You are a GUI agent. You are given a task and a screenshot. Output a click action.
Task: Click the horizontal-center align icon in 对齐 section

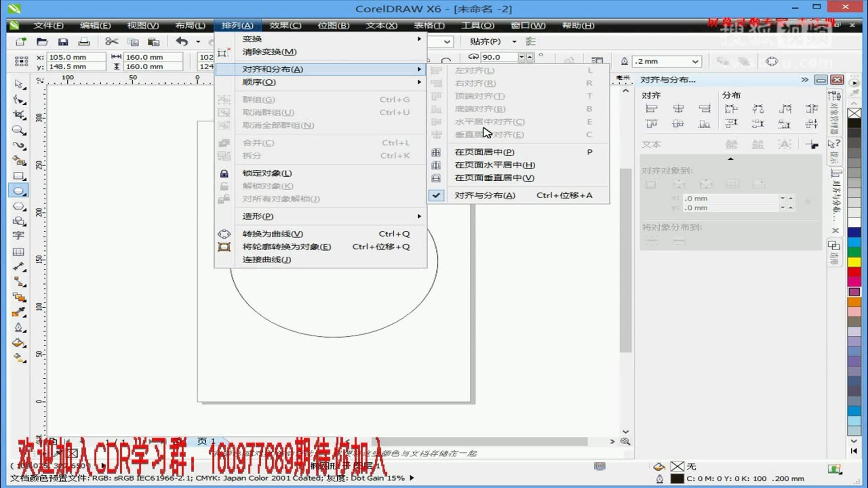[679, 108]
